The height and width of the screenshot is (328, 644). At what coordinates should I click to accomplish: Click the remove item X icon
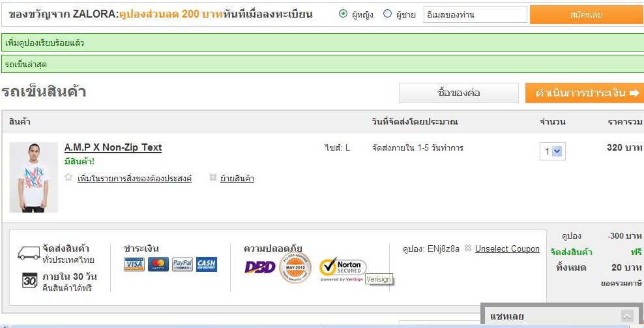click(x=212, y=177)
